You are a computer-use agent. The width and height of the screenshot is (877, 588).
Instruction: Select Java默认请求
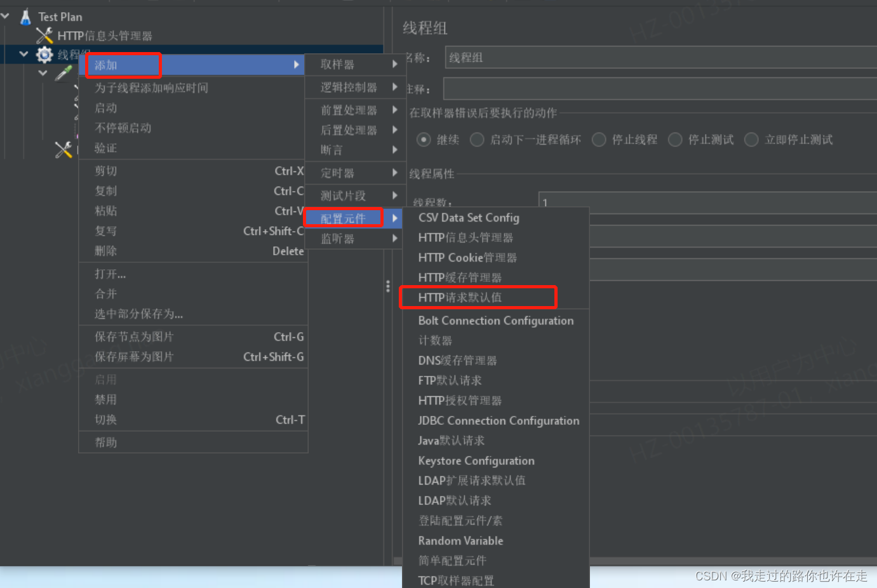tap(496, 441)
